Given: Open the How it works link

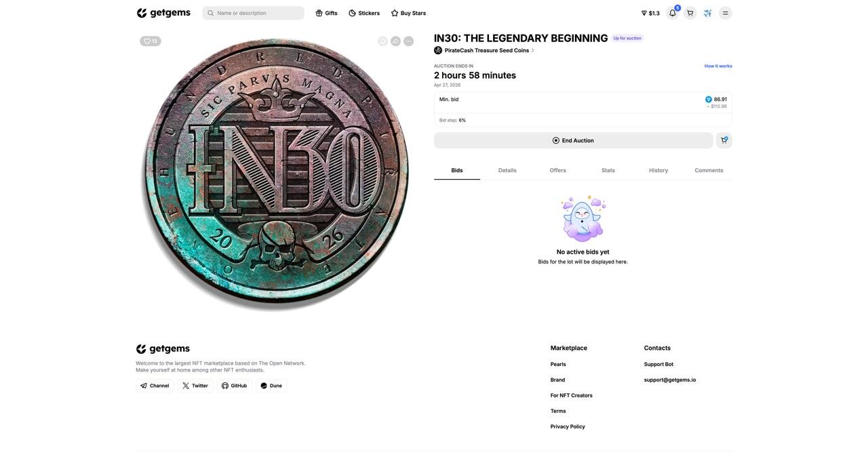Looking at the screenshot, I should tap(718, 66).
